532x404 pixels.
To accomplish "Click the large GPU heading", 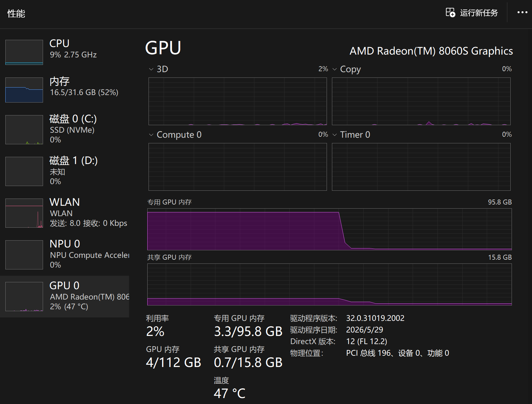I will point(163,48).
